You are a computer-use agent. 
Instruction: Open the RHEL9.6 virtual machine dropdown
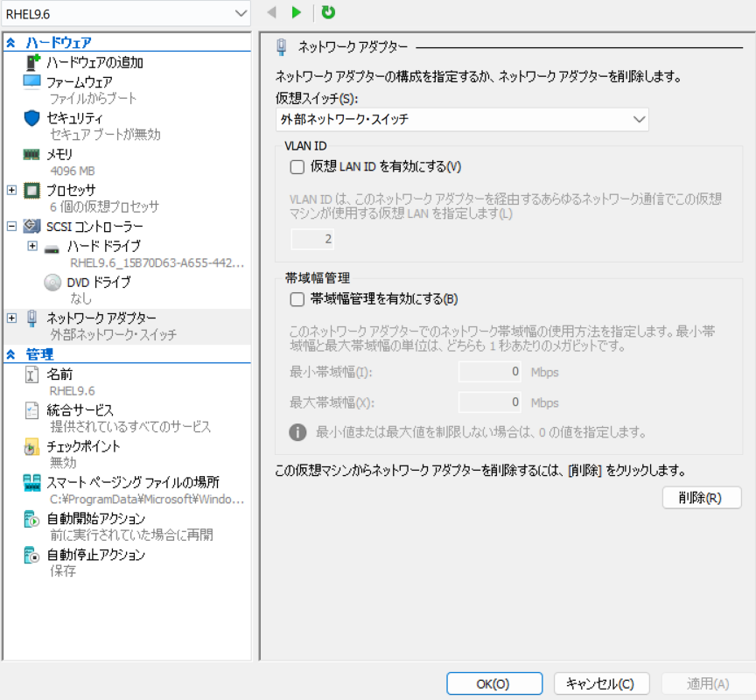(126, 14)
